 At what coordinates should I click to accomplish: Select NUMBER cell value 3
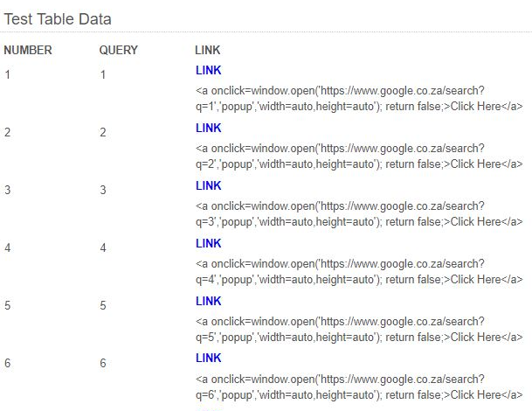[8, 190]
